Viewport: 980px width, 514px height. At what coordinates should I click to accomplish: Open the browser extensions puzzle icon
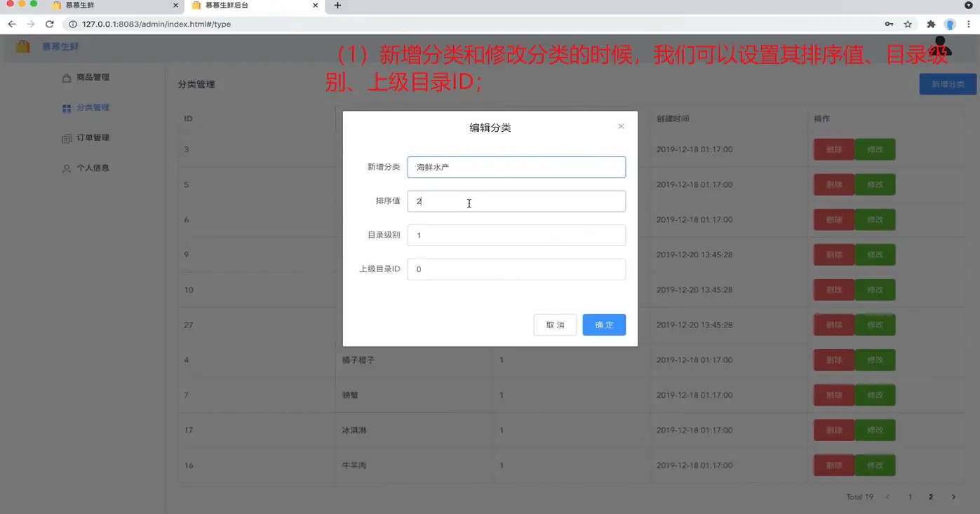[931, 24]
